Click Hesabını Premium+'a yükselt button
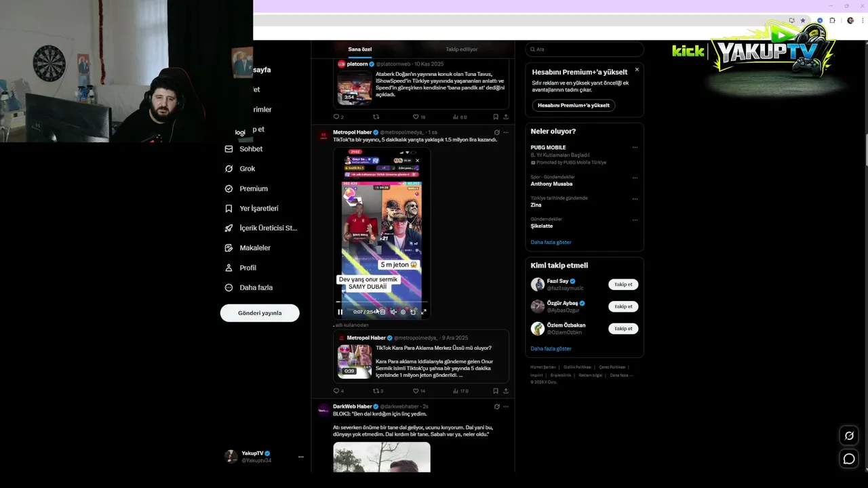868x488 pixels. 574,106
